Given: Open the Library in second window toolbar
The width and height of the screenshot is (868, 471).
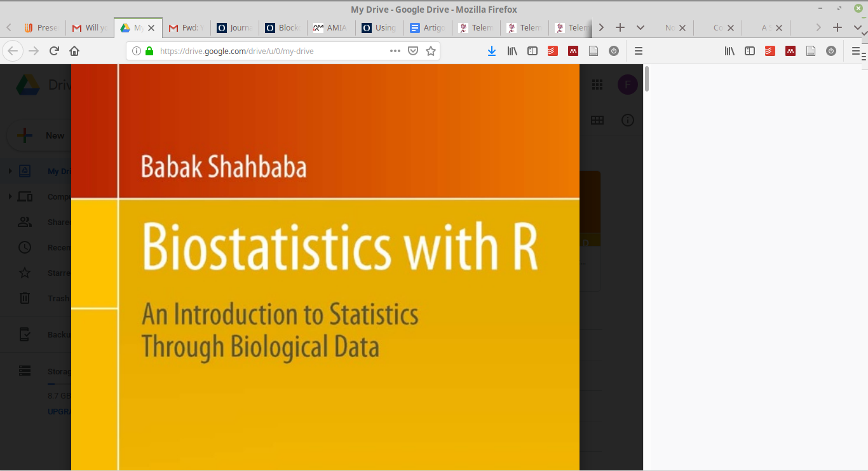Looking at the screenshot, I should pyautogui.click(x=729, y=51).
